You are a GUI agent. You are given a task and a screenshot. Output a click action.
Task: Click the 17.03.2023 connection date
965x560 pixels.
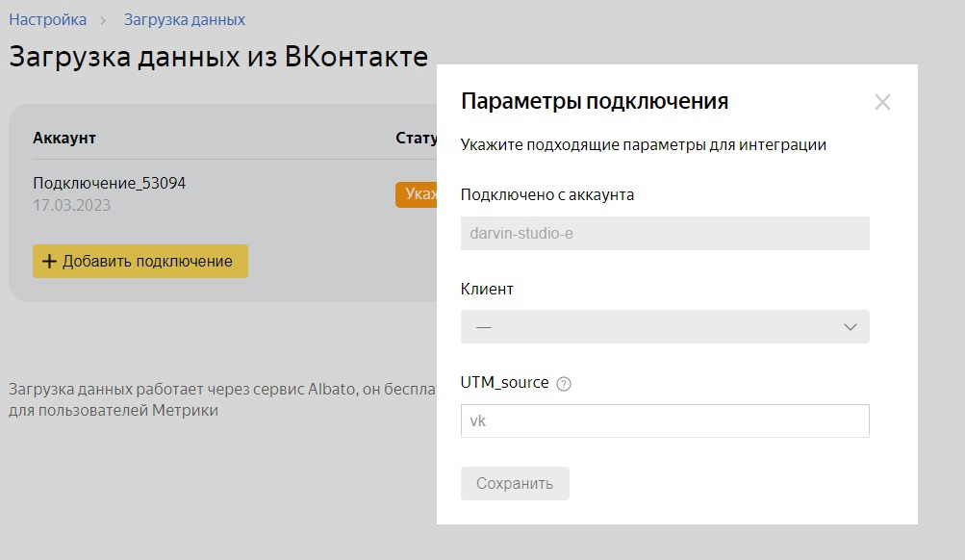[71, 205]
